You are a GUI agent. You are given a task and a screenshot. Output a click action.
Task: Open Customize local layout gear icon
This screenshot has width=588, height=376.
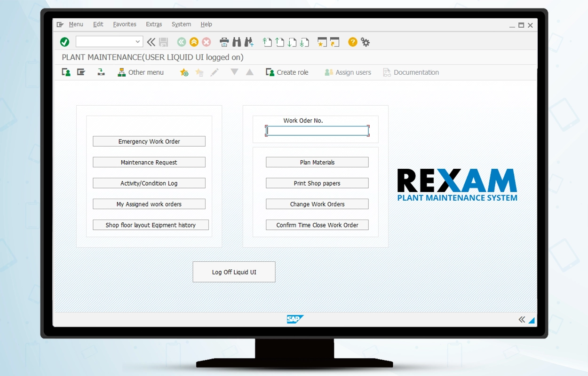(x=365, y=42)
